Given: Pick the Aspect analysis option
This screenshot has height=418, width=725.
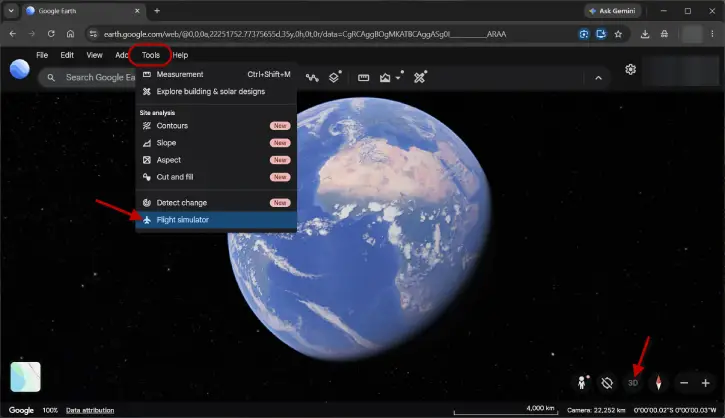Looking at the screenshot, I should point(216,160).
